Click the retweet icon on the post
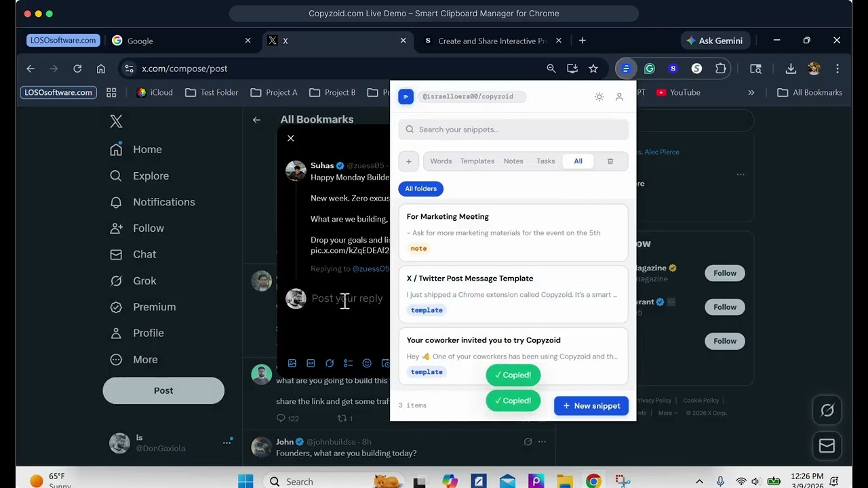868x488 pixels. pos(342,418)
